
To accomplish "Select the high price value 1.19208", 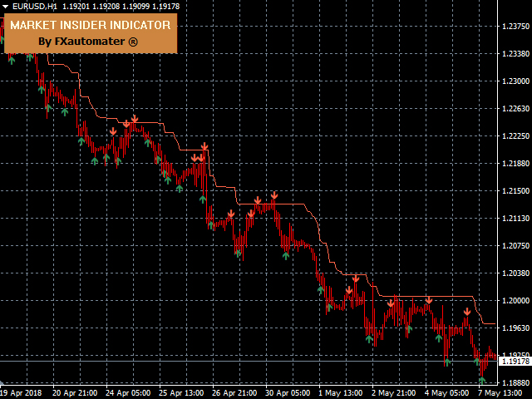I will pos(106,6).
